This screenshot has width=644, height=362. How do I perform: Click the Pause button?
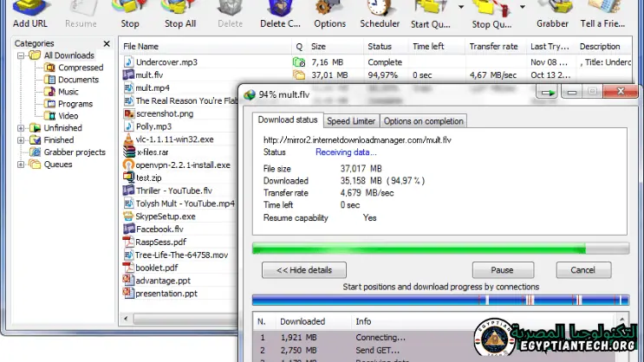(x=503, y=270)
